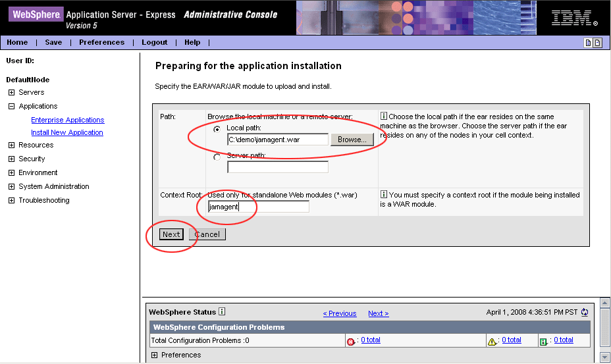Viewport: 611px width, 364px height.
Task: Click the info icon next to WebSphere Status
Action: click(222, 311)
